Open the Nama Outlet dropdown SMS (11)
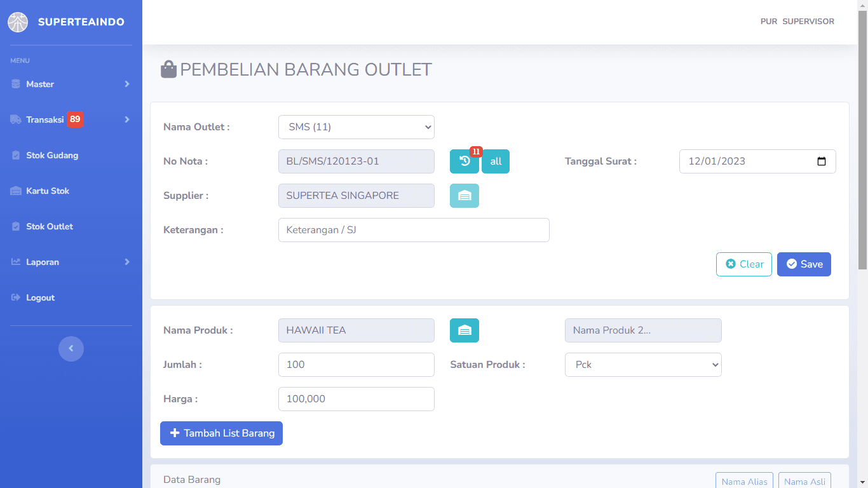 click(356, 127)
